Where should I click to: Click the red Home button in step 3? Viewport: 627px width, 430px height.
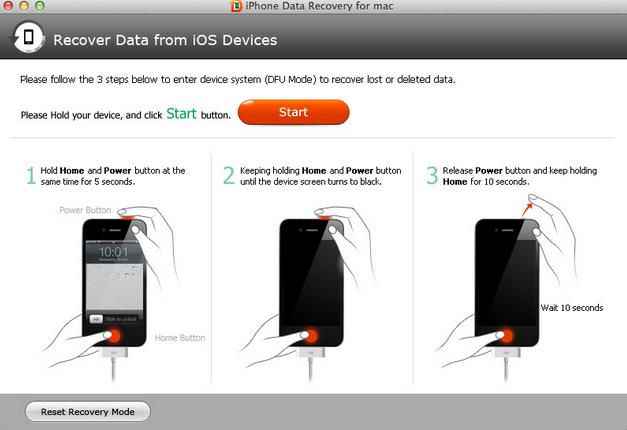[507, 335]
